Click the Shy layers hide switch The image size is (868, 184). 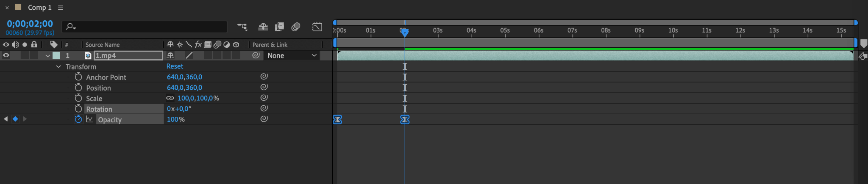263,27
